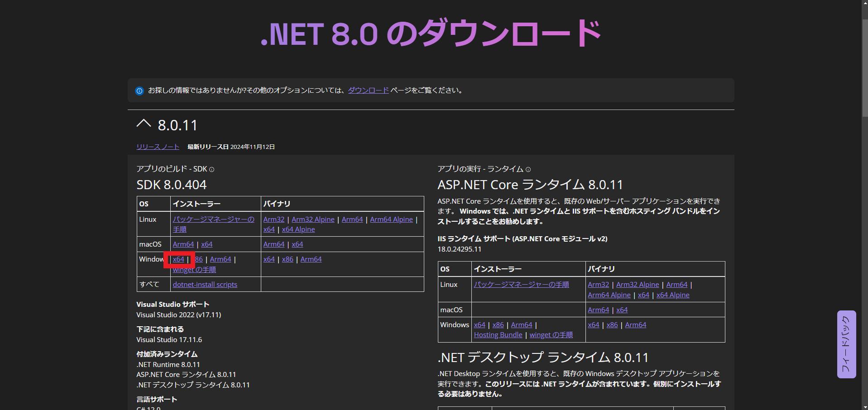This screenshot has height=410, width=868.
Task: Download ASP.NET Core Linux Arm64 binary
Action: click(677, 284)
